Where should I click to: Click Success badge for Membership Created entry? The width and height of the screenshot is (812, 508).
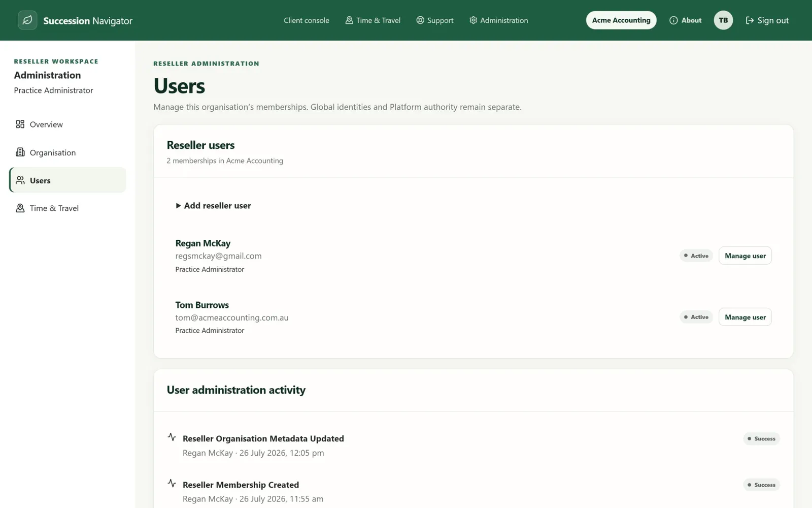click(761, 485)
